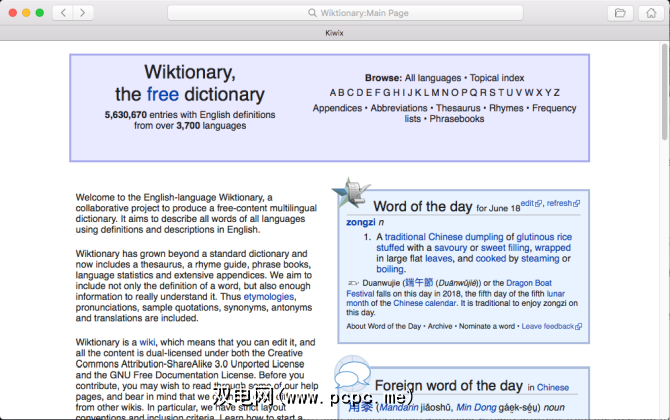The image size is (670, 420).
Task: Open the Phrasebooks link
Action: [x=457, y=119]
